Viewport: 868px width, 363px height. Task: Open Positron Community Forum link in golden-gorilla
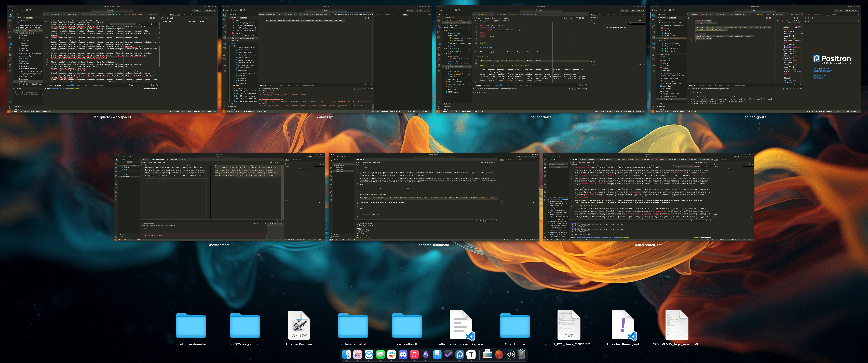coord(822,70)
